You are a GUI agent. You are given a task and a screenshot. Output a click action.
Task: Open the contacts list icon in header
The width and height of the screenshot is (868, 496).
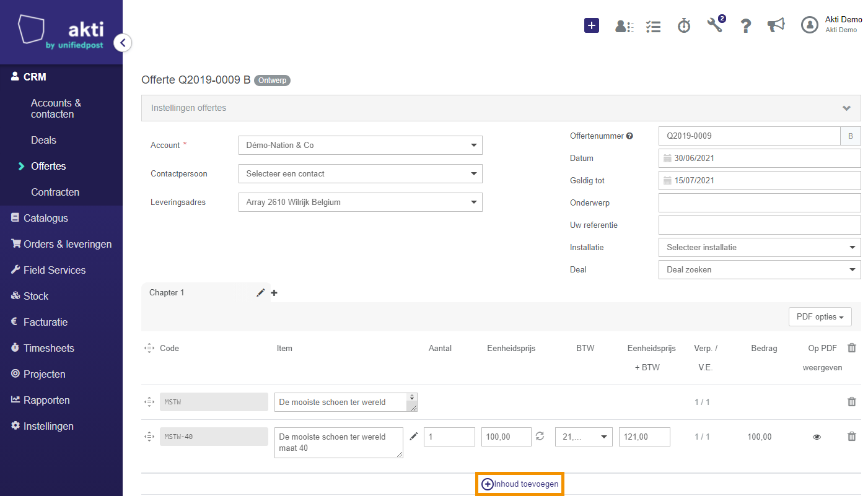tap(624, 26)
